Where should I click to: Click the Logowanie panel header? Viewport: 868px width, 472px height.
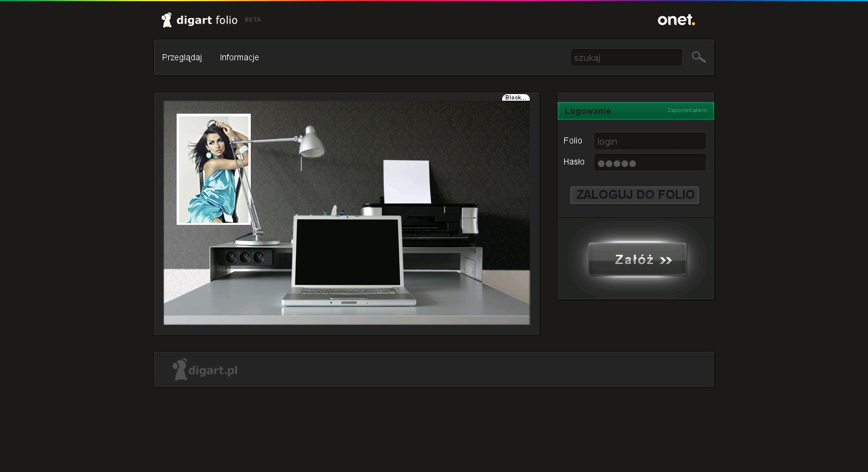(588, 111)
